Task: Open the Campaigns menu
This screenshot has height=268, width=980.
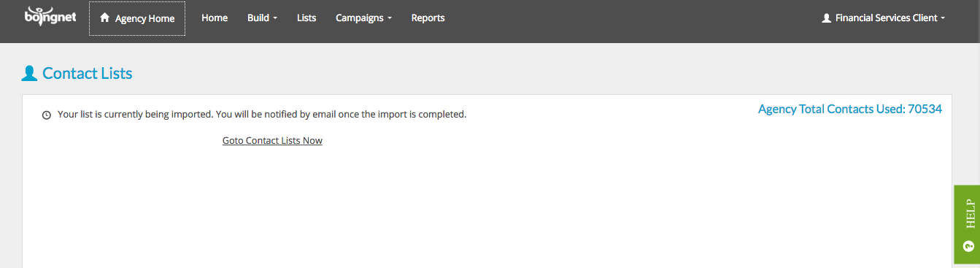Action: pos(364,18)
